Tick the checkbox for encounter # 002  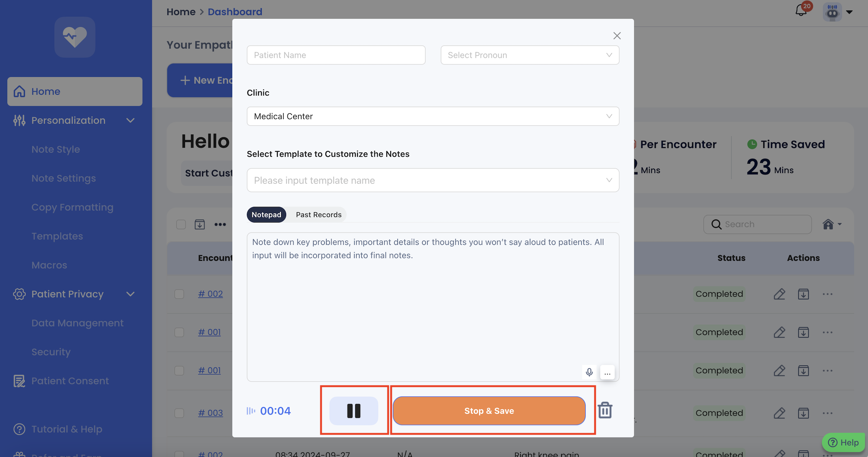coord(179,294)
